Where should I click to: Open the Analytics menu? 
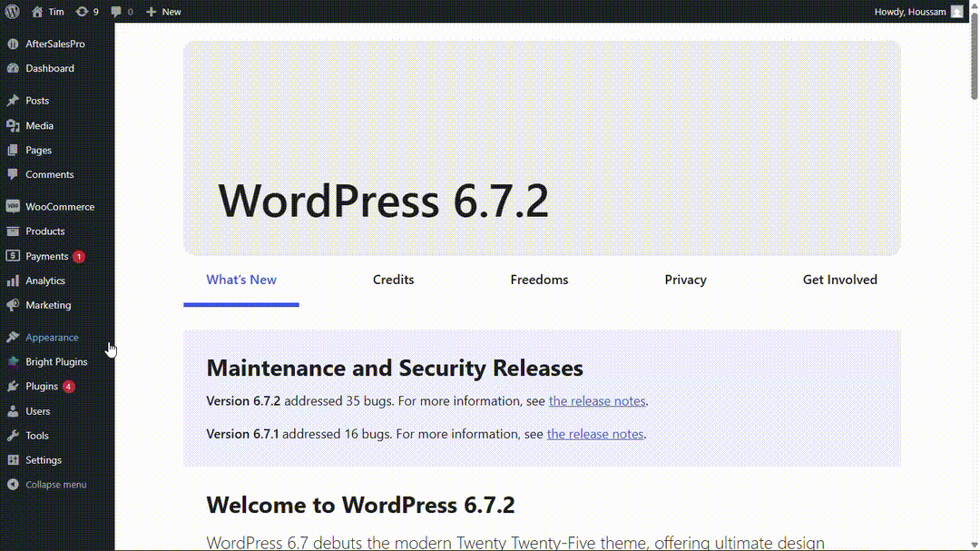[x=45, y=280]
